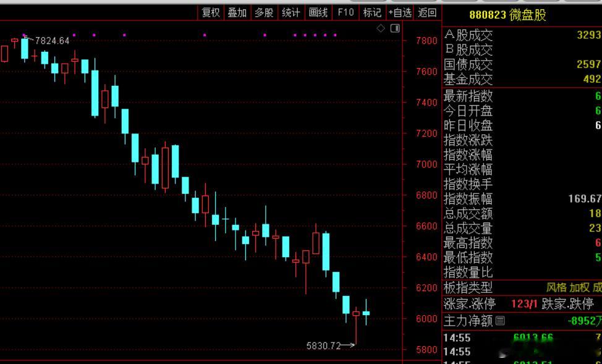The width and height of the screenshot is (602, 364).
Task: Click the 123/1 advancers count
Action: 524,304
